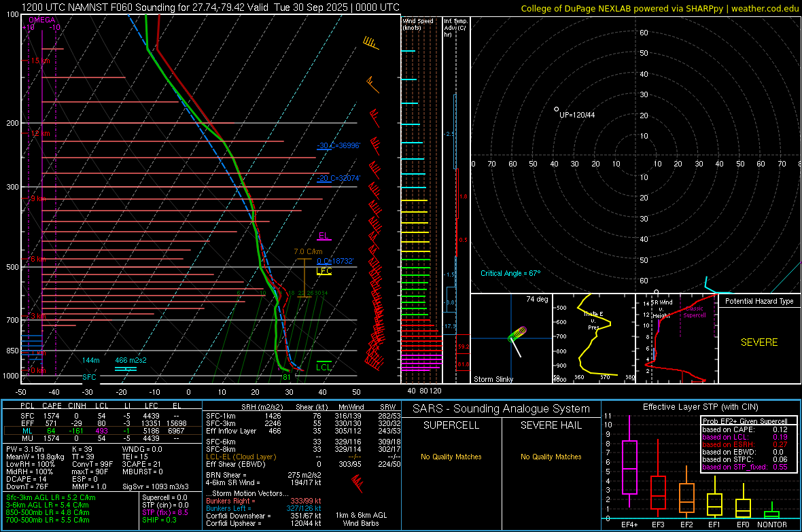Click the UP=120/44 hodograph marker
This screenshot has height=532, width=802.
[x=576, y=115]
